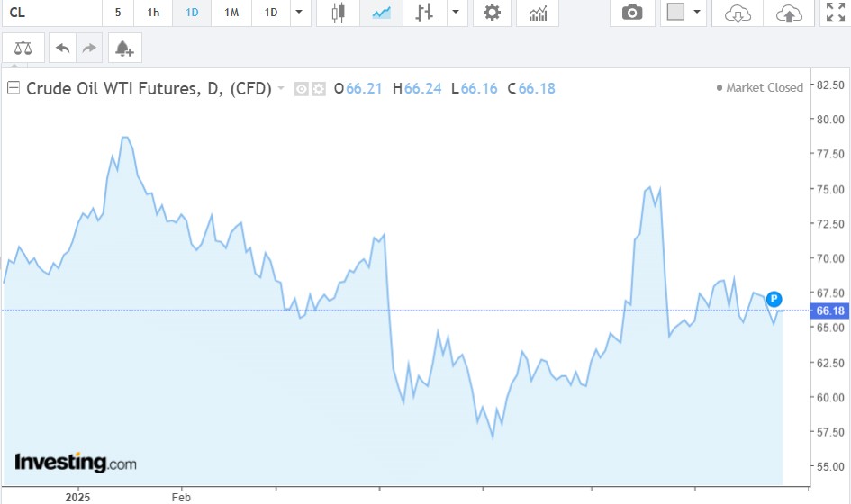Click the CL symbol input field
The height and width of the screenshot is (504, 851).
[50, 13]
